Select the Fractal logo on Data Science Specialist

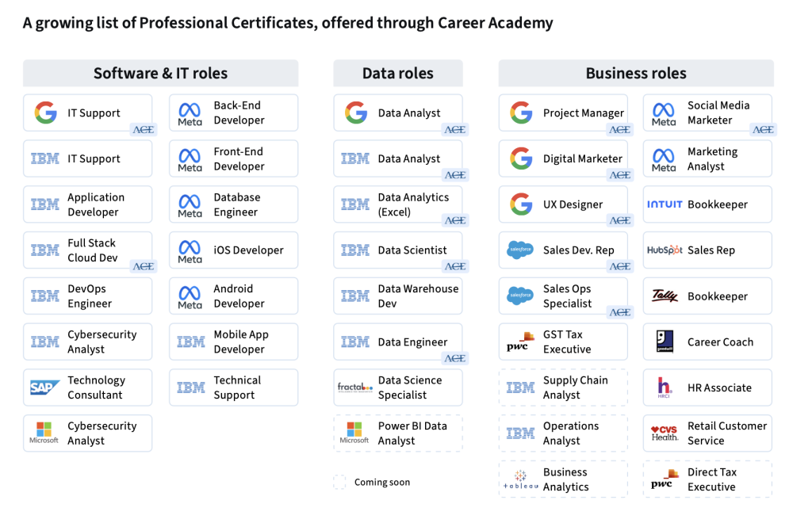[355, 387]
